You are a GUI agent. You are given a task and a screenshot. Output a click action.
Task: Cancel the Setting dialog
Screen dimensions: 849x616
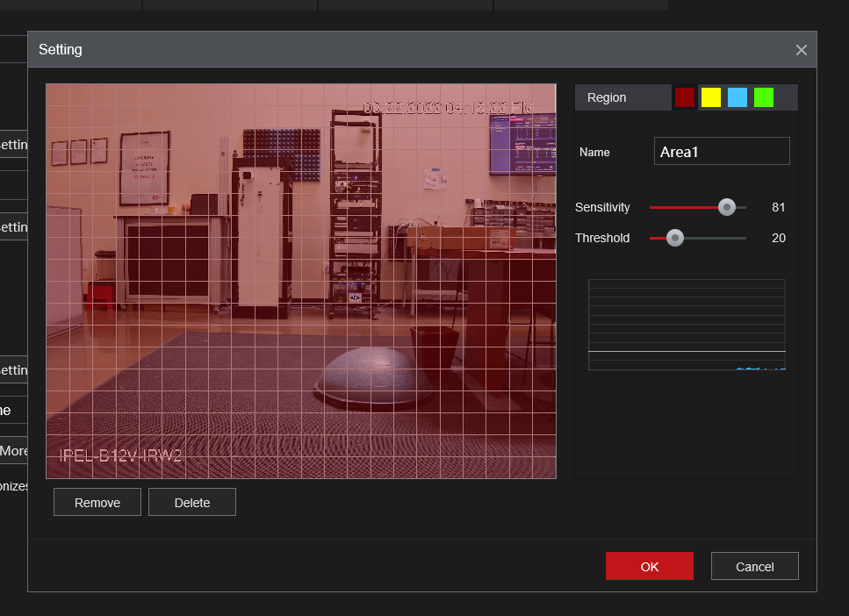tap(754, 566)
